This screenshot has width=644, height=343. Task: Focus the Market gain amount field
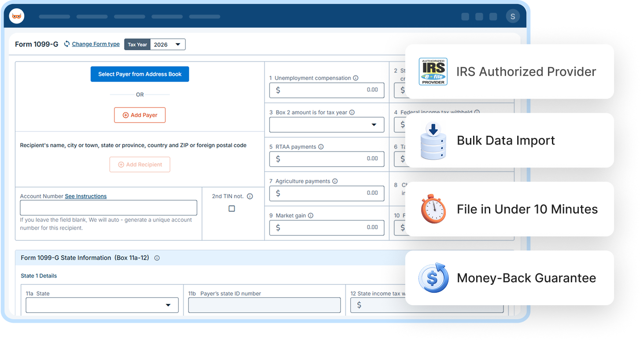327,228
